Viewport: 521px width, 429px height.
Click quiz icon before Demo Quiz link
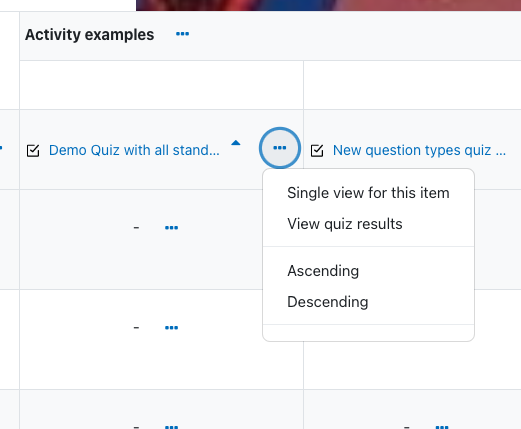33,150
